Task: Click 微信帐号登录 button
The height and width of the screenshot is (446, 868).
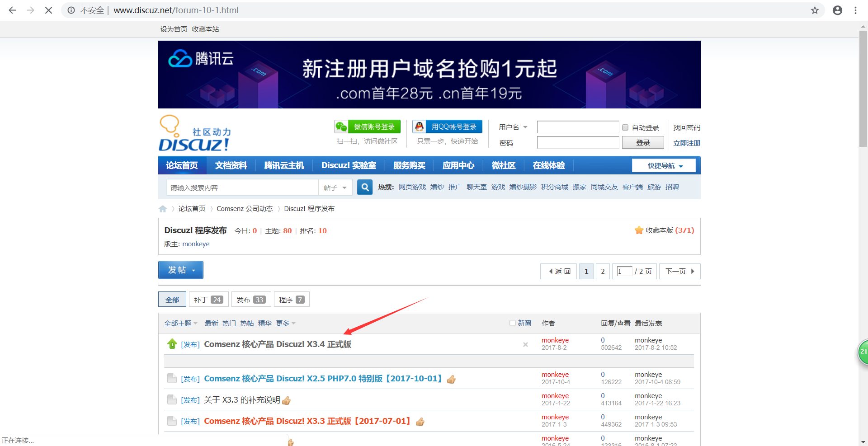Action: (368, 127)
